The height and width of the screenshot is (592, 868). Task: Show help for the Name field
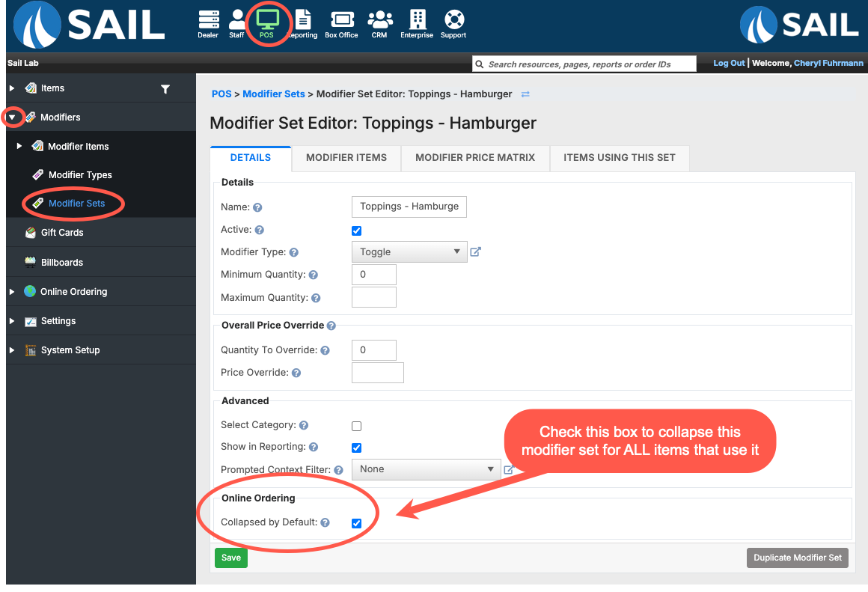click(257, 207)
